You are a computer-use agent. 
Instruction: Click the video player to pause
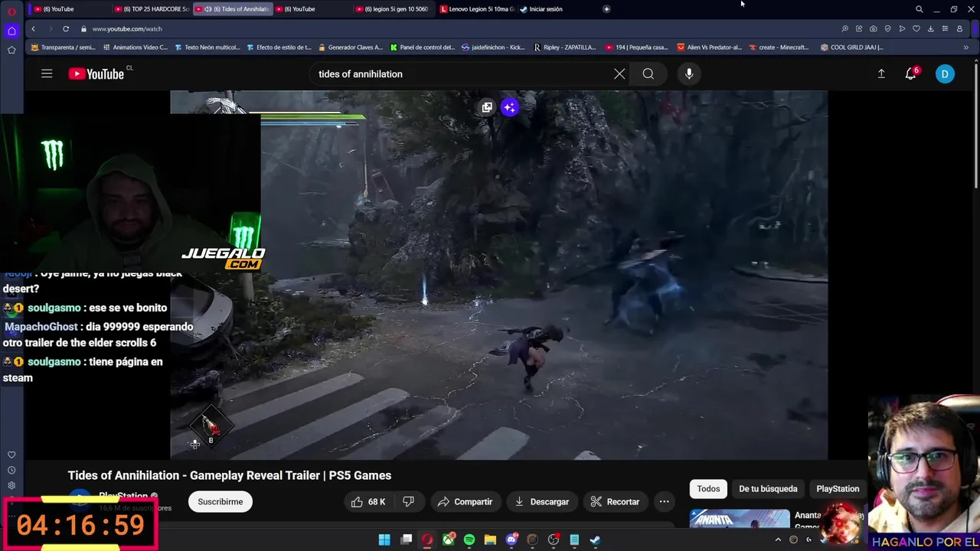pos(498,275)
